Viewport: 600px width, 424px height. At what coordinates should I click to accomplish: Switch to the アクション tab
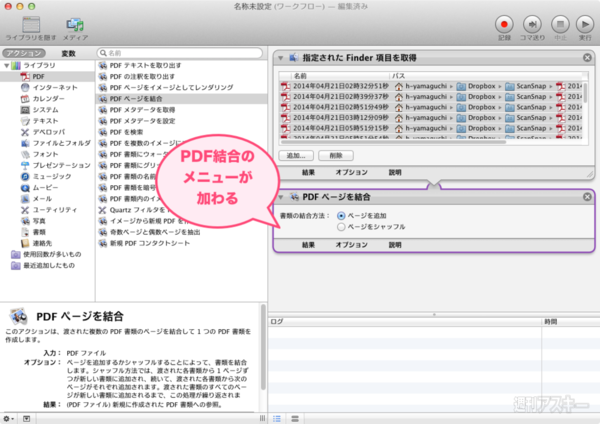point(24,53)
